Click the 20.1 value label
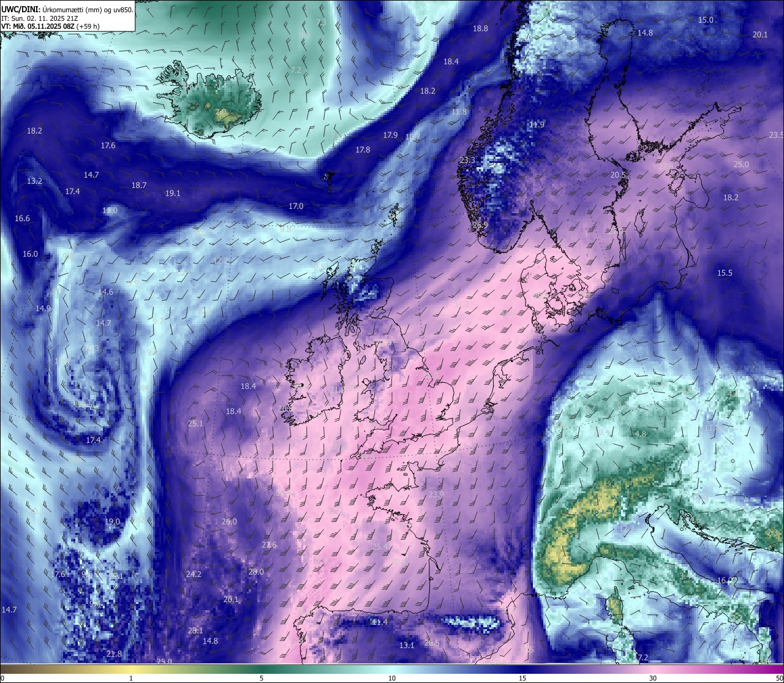 759,34
